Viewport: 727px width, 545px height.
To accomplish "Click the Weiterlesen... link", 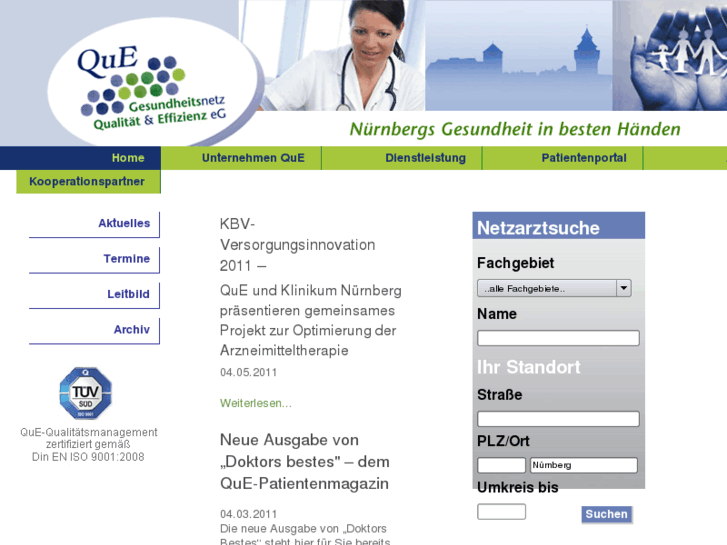I will coord(256,404).
